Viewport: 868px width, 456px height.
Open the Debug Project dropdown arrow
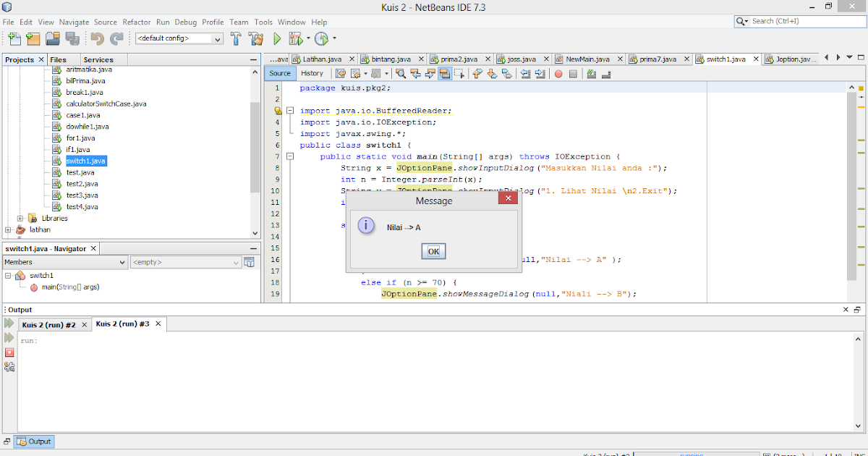(308, 38)
